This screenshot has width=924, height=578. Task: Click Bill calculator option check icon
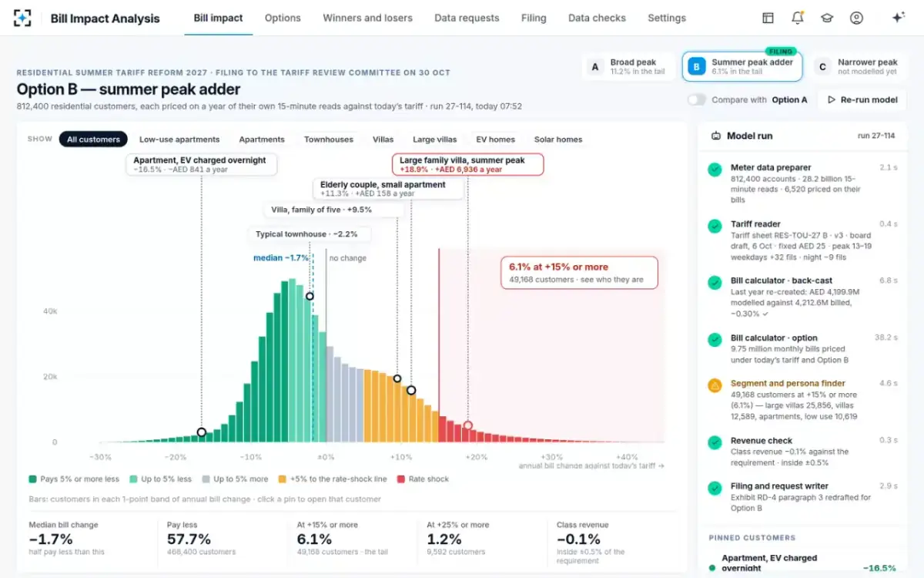[715, 339]
